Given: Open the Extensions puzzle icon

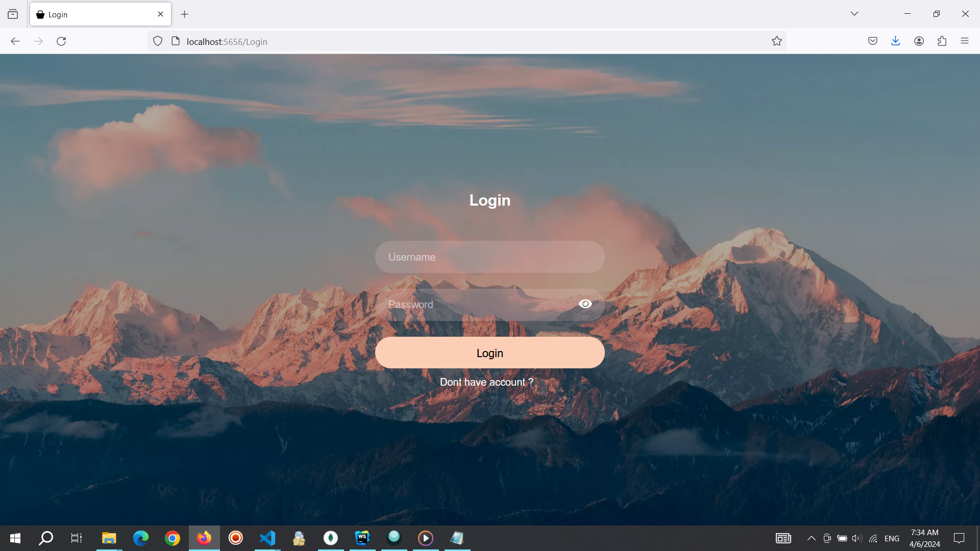Looking at the screenshot, I should coord(942,41).
